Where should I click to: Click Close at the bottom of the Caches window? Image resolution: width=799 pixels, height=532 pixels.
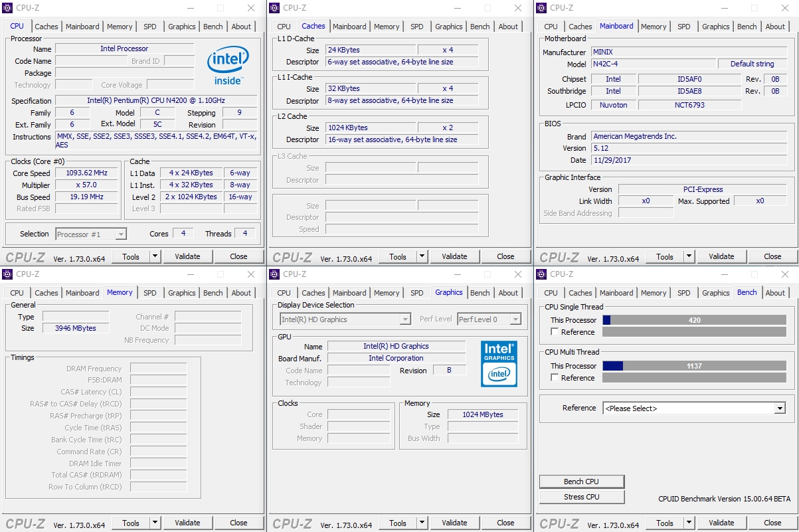coord(505,256)
